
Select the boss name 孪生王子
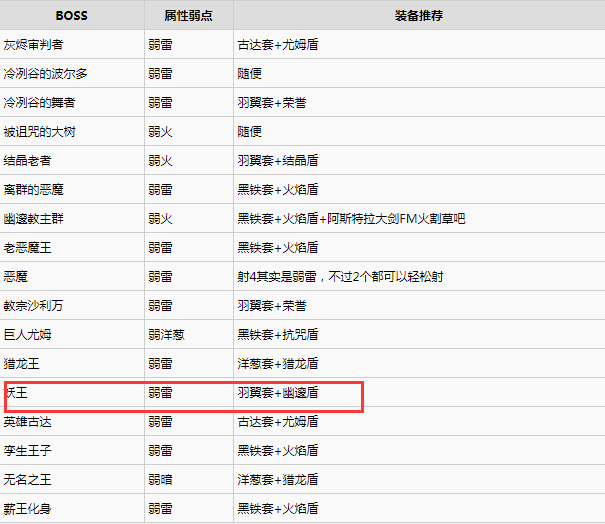tap(27, 450)
